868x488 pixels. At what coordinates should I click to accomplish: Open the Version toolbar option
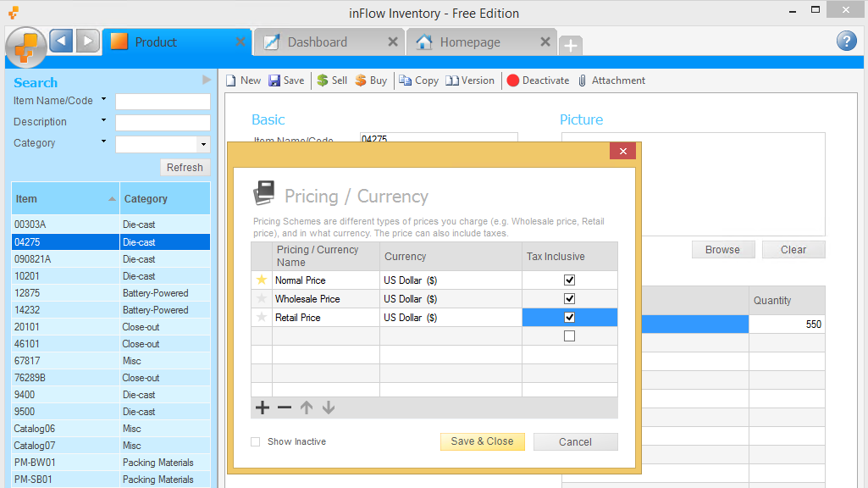pyautogui.click(x=470, y=80)
